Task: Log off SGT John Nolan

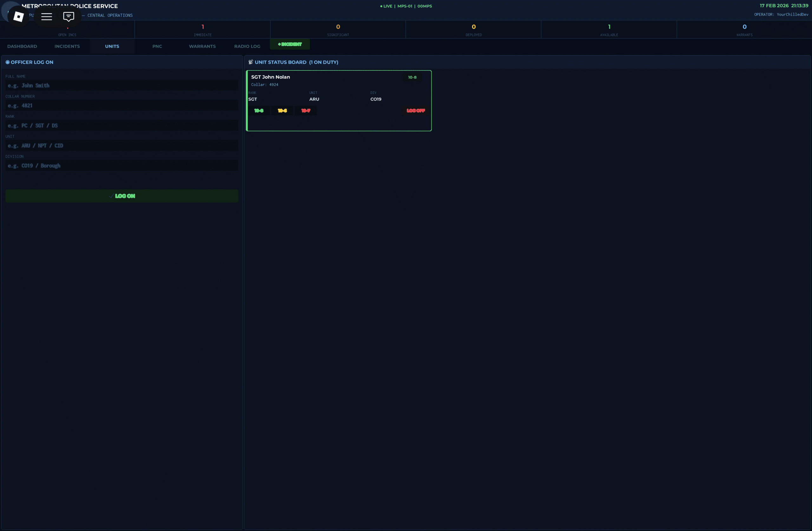Action: pyautogui.click(x=416, y=111)
